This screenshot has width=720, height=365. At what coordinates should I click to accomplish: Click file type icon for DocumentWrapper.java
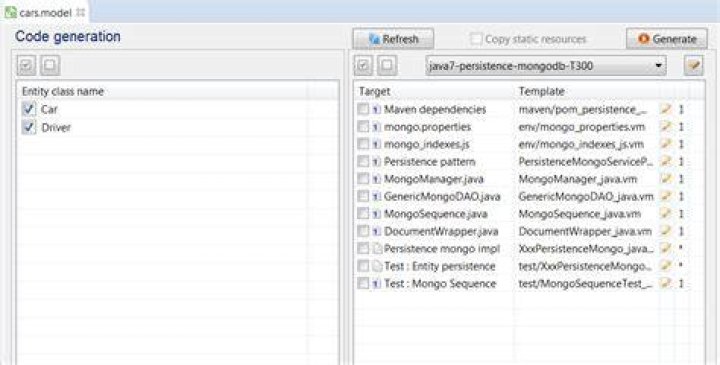click(x=377, y=231)
